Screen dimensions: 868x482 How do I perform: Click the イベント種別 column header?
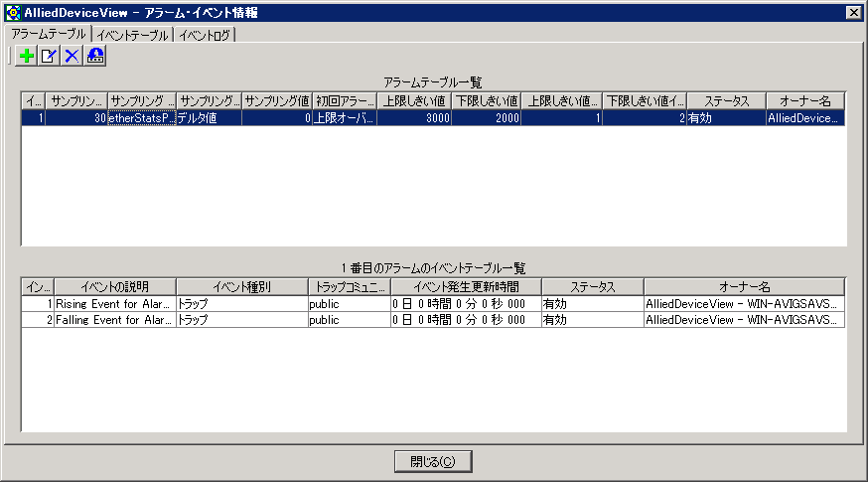pyautogui.click(x=240, y=286)
